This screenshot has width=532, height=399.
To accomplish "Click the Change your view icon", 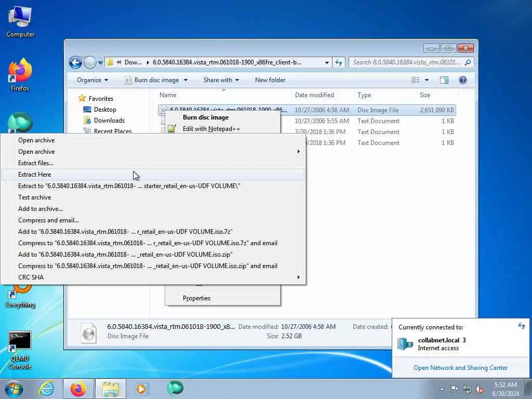I will click(x=415, y=80).
